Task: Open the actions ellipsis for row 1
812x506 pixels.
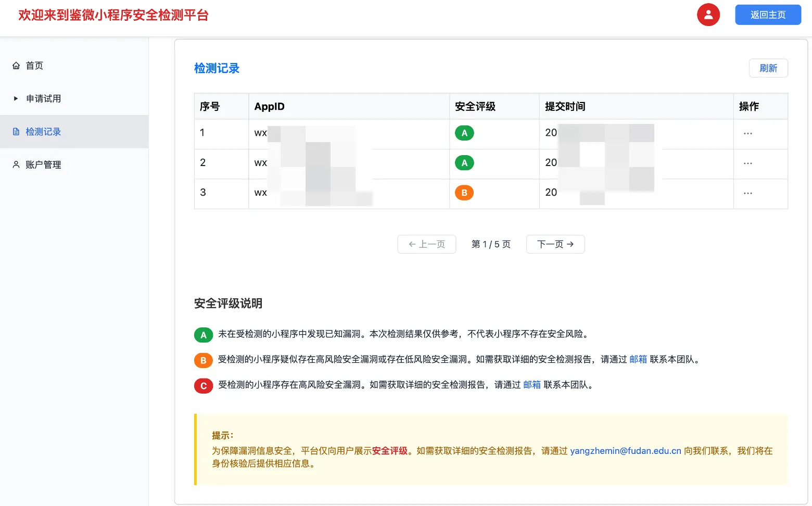Action: pyautogui.click(x=747, y=134)
